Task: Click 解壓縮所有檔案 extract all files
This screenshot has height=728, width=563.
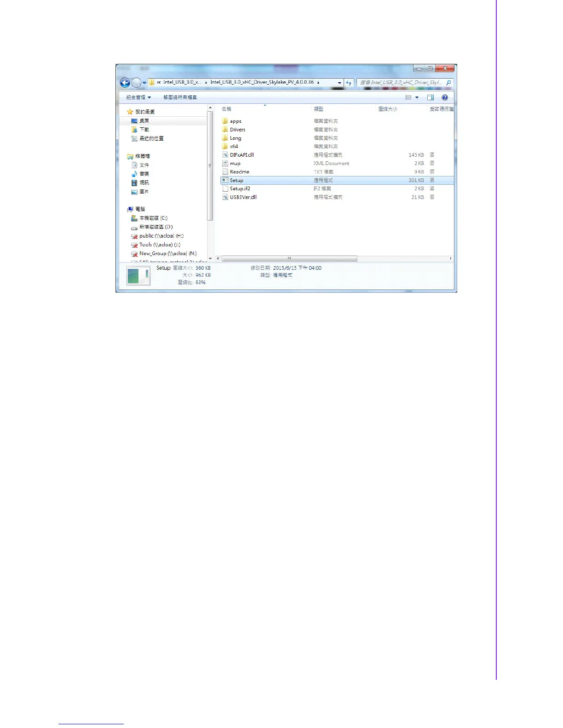Action: pos(180,97)
